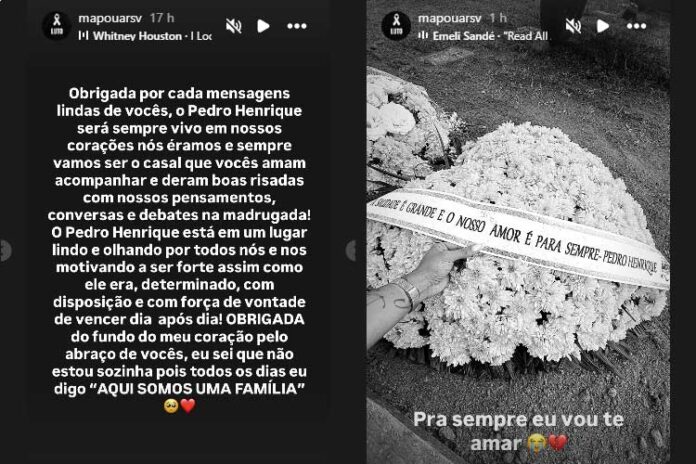Viewport: 696px width, 464px height.
Task: Click music bars icon beside Whitney Houston
Action: (x=83, y=36)
